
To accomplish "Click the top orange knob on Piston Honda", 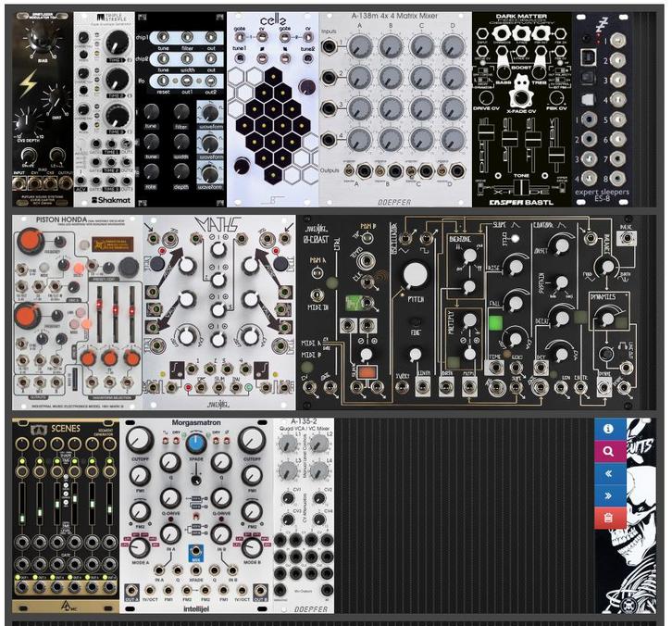I will [x=29, y=241].
